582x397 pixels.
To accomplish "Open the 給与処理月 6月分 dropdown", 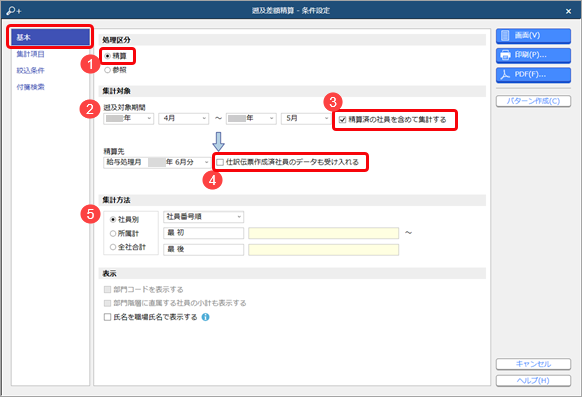I will coord(157,163).
